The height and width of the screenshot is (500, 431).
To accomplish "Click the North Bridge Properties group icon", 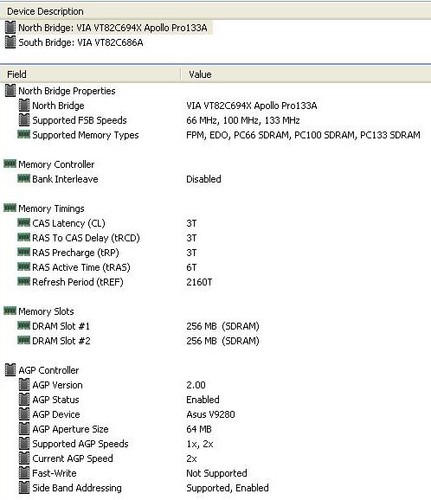I will pos(10,91).
